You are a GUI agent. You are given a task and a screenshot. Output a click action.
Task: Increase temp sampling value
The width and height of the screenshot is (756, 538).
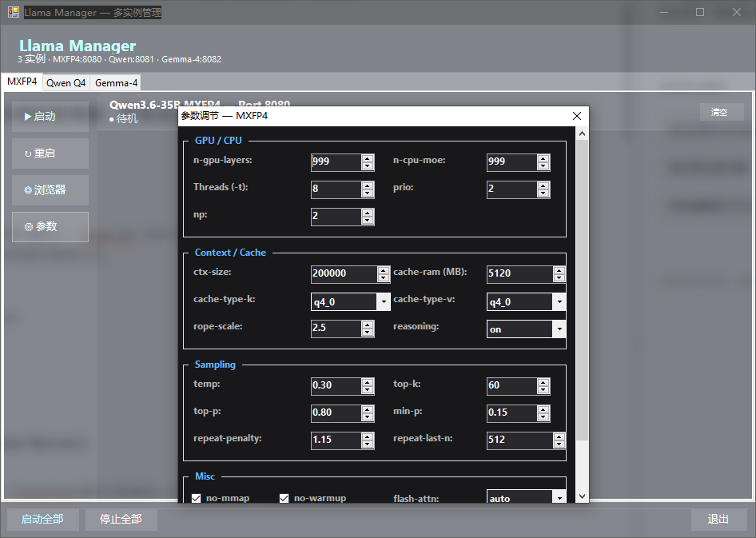(368, 382)
